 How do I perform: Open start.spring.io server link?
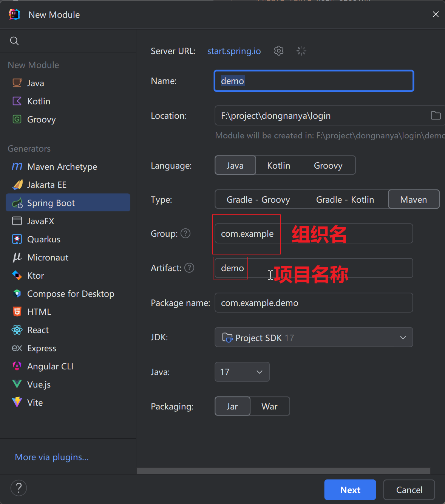point(234,51)
